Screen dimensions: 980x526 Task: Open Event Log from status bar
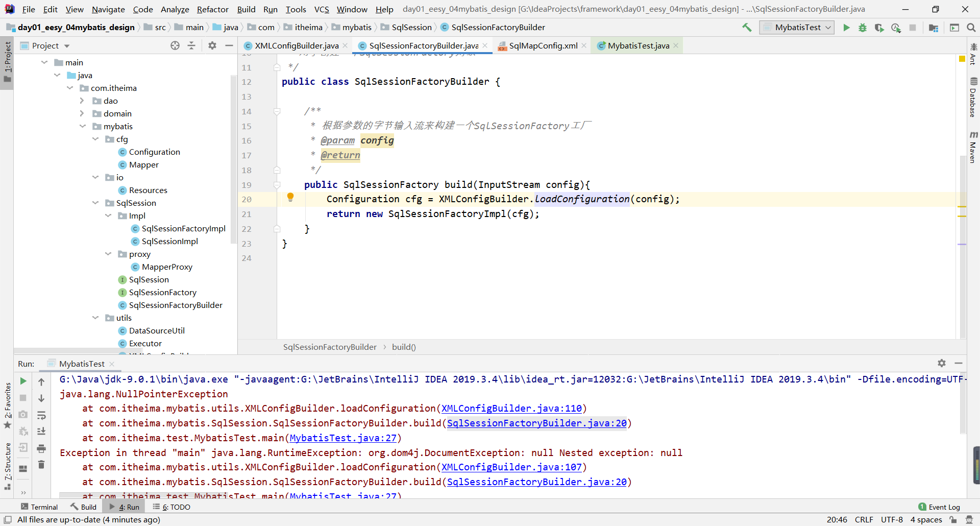point(939,507)
